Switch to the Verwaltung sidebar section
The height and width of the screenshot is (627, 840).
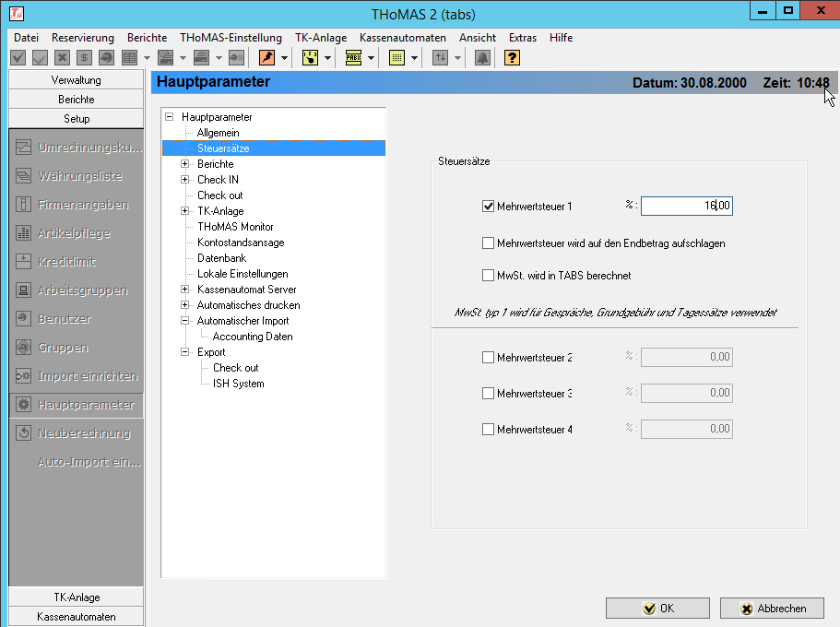point(77,80)
